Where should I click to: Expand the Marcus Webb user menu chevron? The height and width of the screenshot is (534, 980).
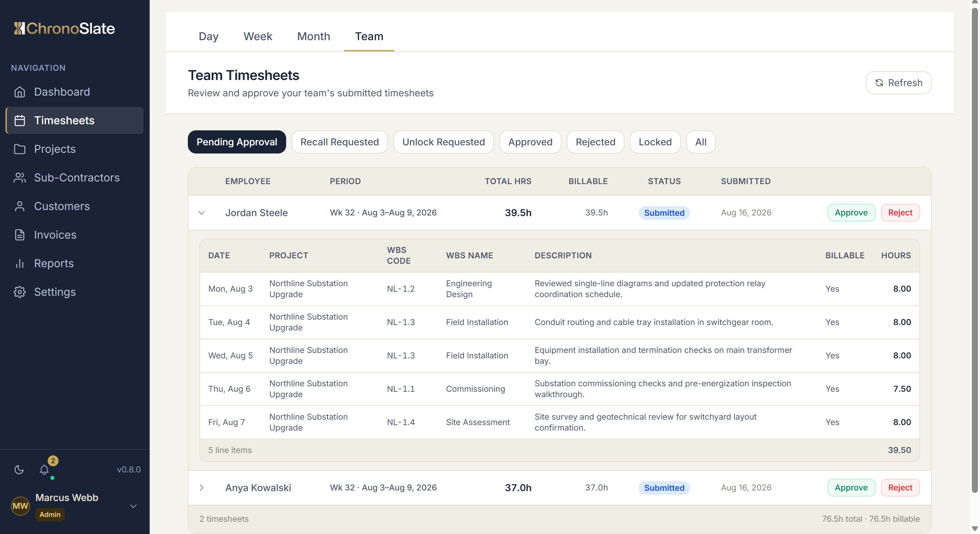pyautogui.click(x=133, y=506)
